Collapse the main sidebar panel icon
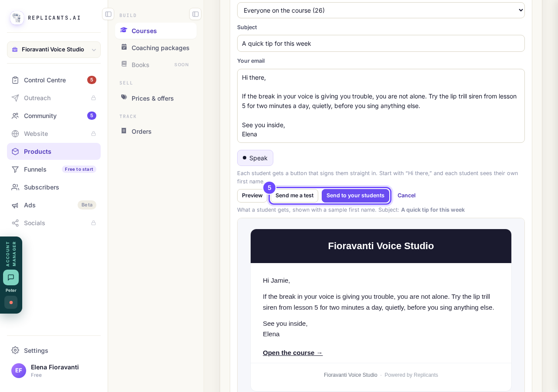Image resolution: width=558 pixels, height=392 pixels. (108, 14)
